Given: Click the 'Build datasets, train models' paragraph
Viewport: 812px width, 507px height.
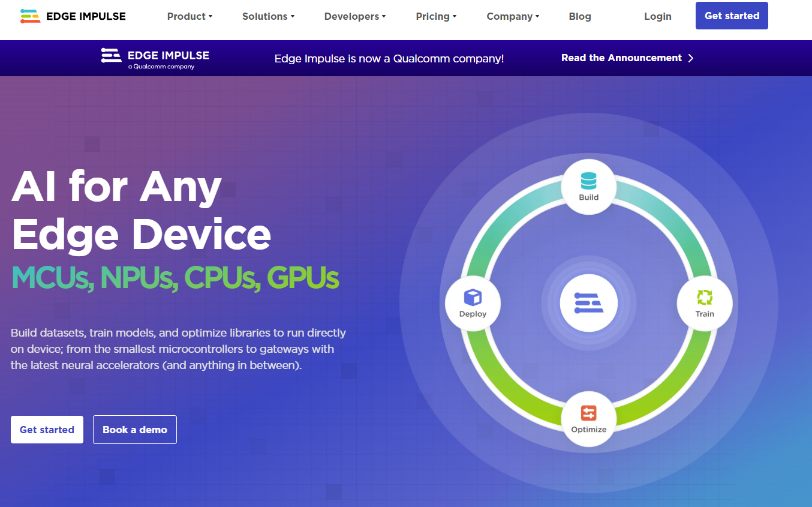Looking at the screenshot, I should click(x=179, y=349).
